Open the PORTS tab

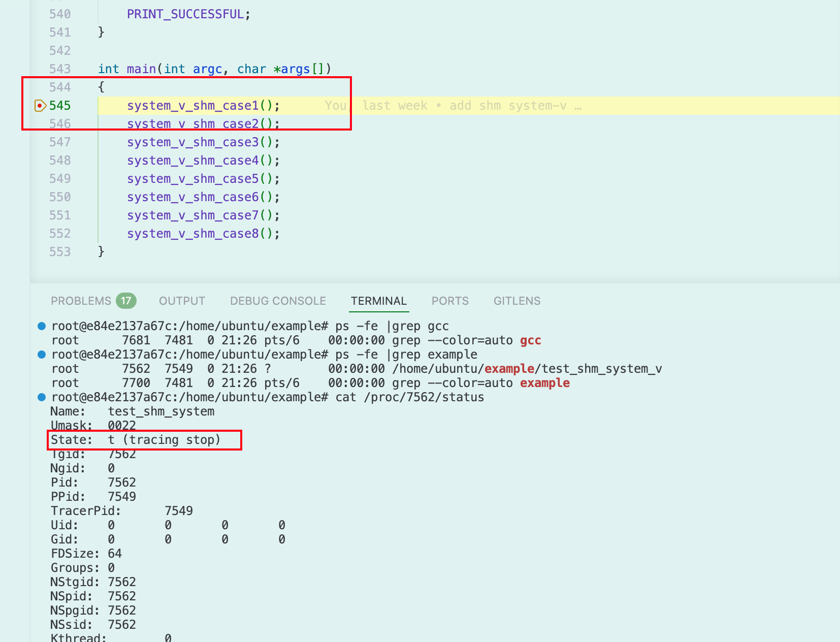tap(450, 301)
